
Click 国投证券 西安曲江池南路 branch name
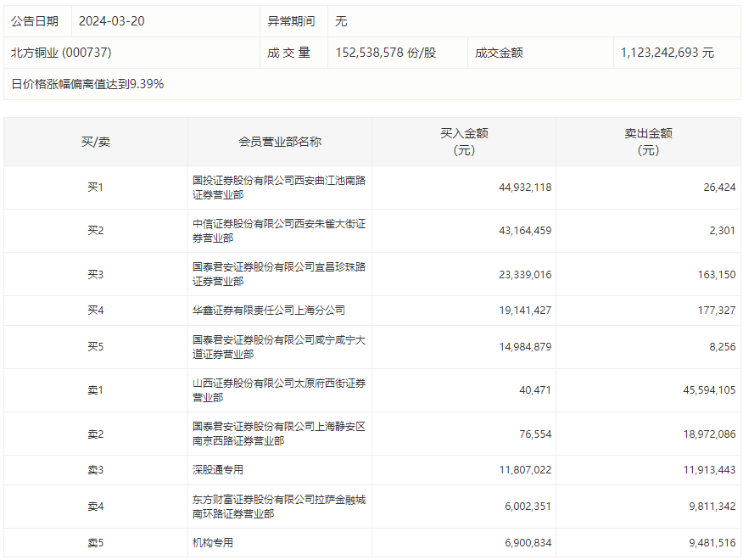(279, 188)
